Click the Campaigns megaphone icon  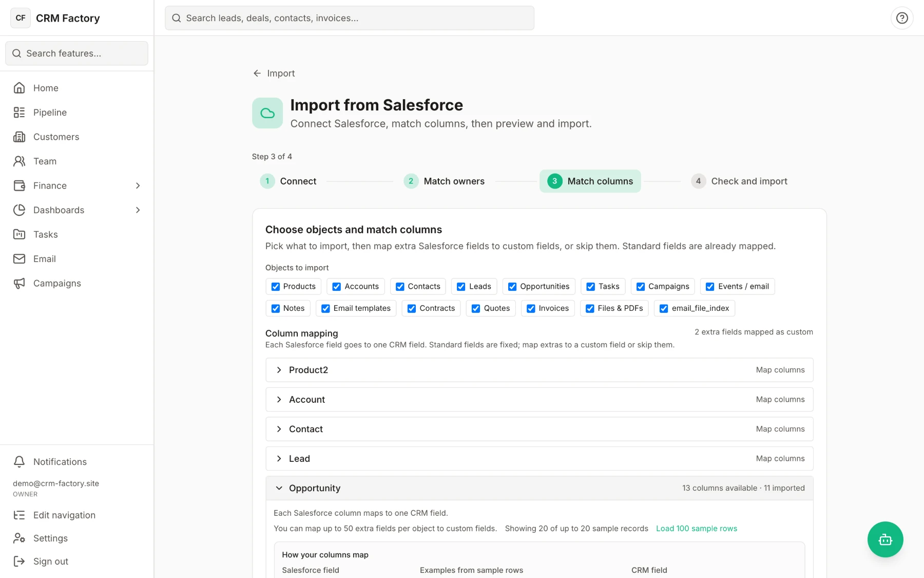coord(19,283)
